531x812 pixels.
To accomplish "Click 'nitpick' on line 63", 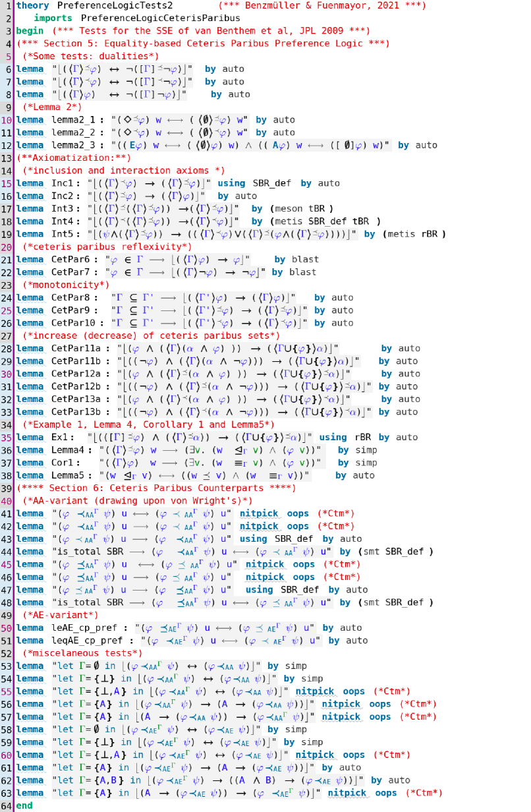I will click(x=347, y=792).
